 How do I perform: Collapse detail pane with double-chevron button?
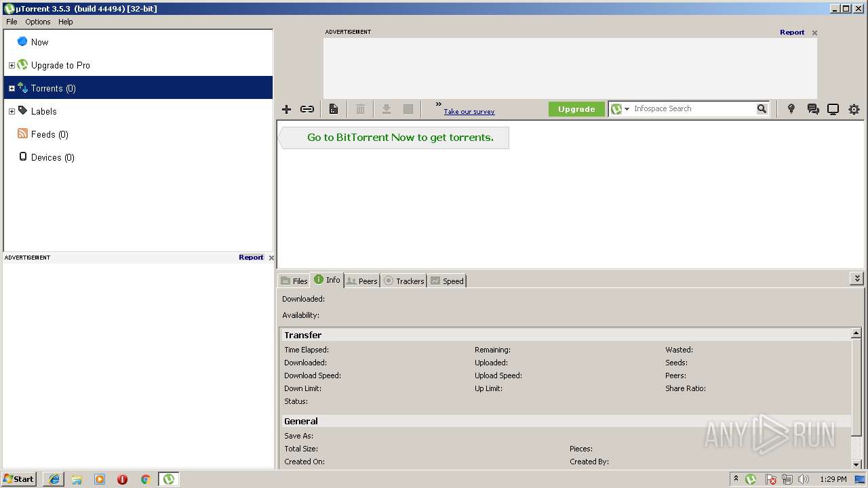tap(857, 279)
